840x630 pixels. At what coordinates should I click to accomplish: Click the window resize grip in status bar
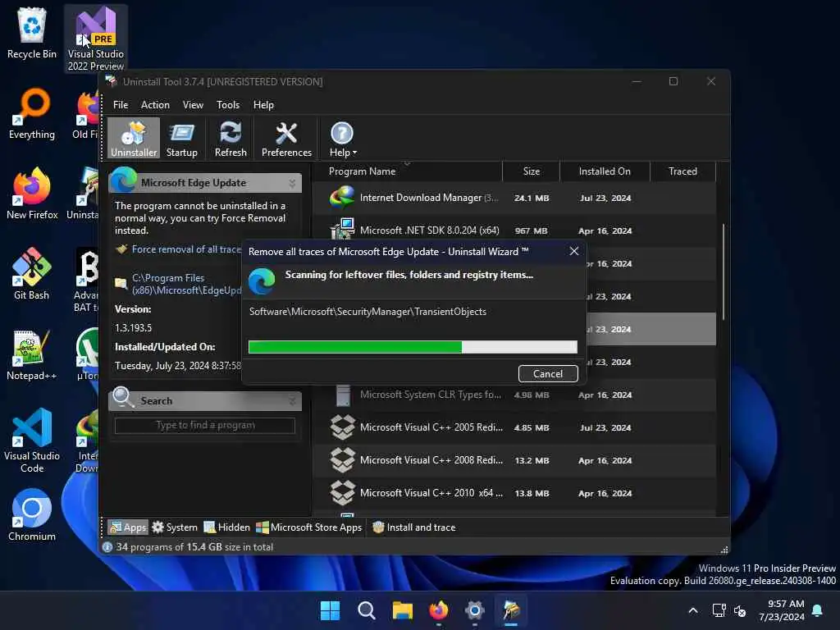coord(724,550)
